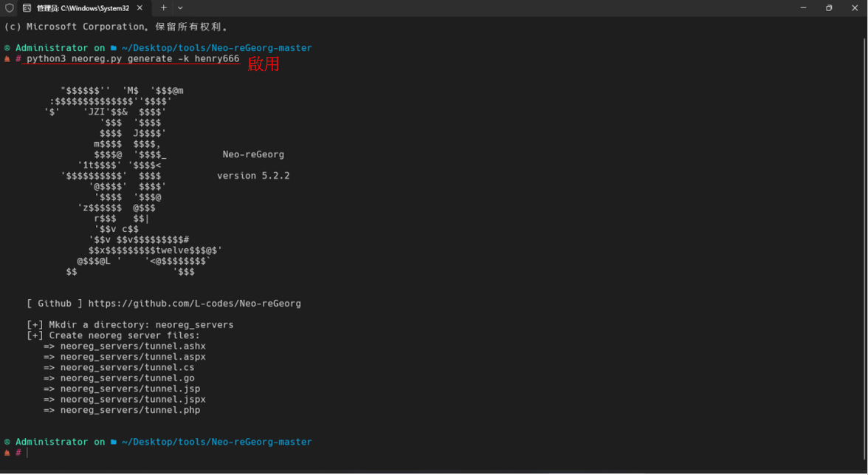Open the github.com/L-codes/Neo-reGeorg URL
This screenshot has height=475, width=868.
point(194,304)
